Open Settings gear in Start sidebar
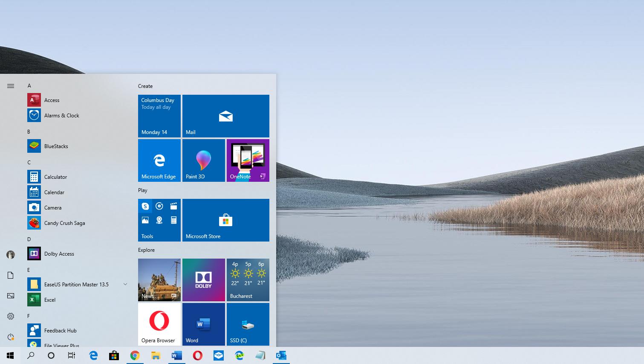 pyautogui.click(x=11, y=316)
